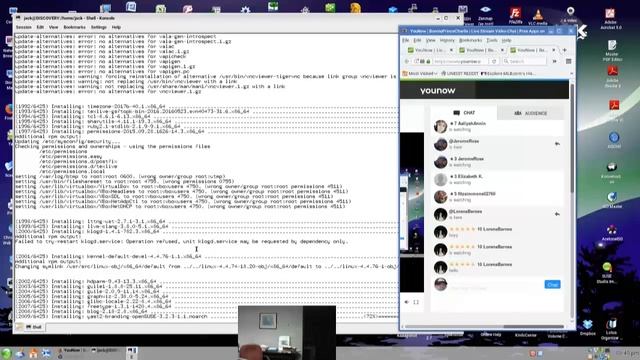Expand the bookmarks toolbar overflow arrow
This screenshot has height=360, width=640.
[x=571, y=73]
